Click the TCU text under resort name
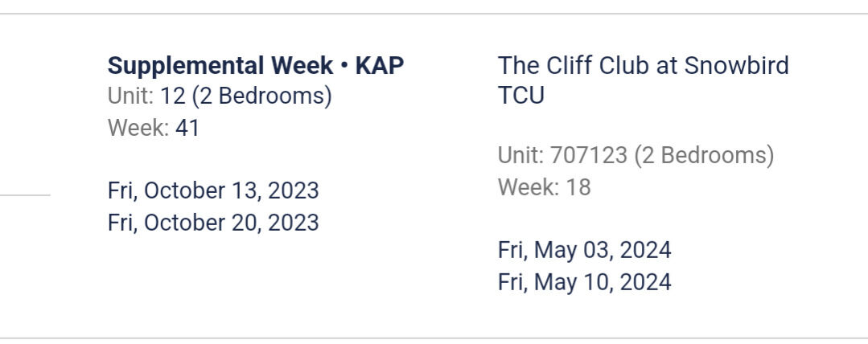The image size is (868, 344). [x=520, y=96]
